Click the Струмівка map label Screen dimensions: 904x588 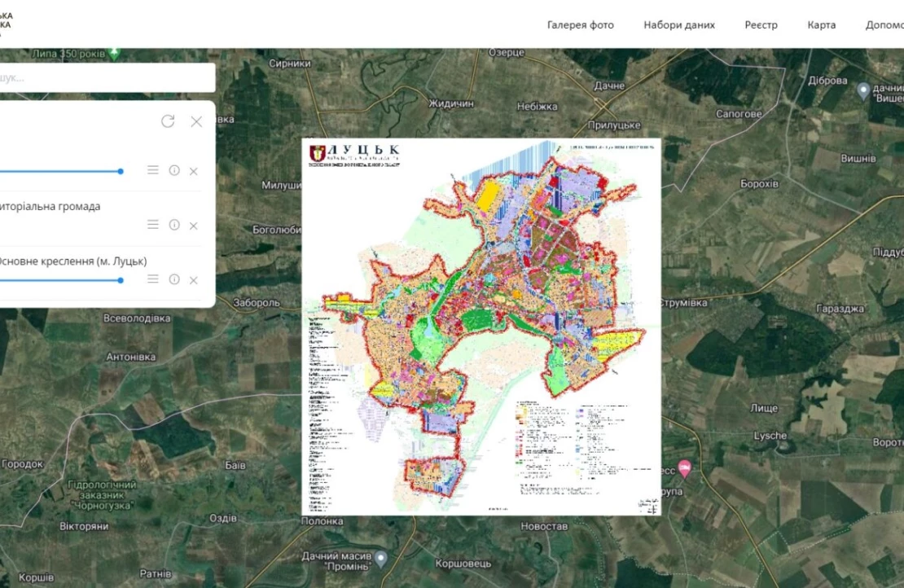click(x=683, y=303)
